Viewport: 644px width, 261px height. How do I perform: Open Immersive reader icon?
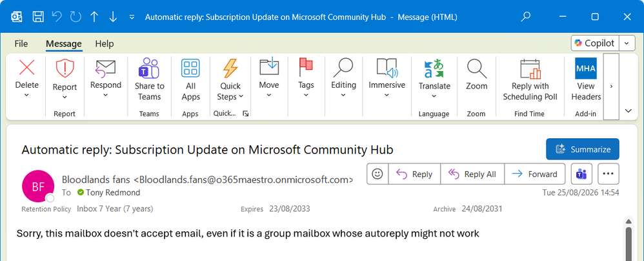387,68
